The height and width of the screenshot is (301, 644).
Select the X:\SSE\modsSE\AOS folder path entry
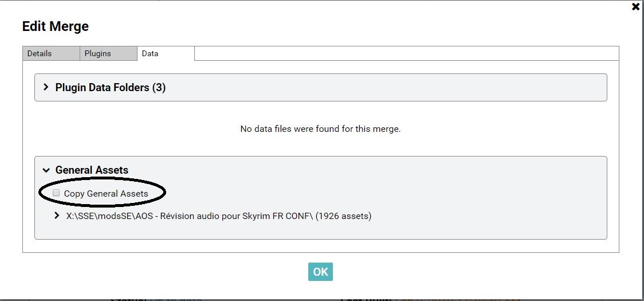218,216
